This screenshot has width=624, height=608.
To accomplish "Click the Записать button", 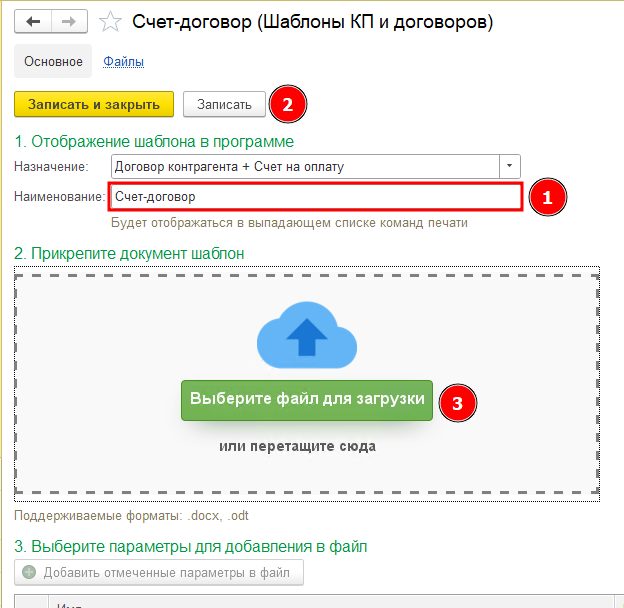I will coord(224,104).
